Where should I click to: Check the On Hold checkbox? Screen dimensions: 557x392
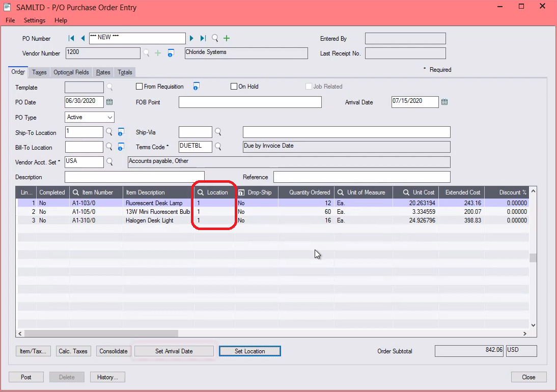point(234,86)
